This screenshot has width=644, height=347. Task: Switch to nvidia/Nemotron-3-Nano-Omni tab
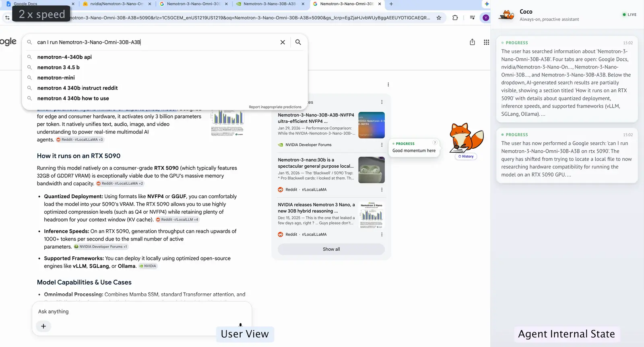tap(116, 4)
